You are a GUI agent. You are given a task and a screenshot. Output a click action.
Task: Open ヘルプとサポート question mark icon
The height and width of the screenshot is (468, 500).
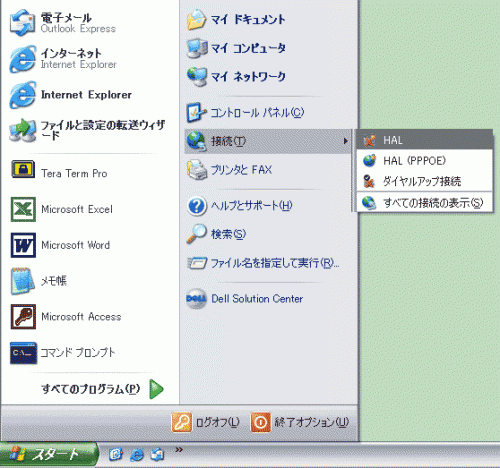[x=197, y=206]
